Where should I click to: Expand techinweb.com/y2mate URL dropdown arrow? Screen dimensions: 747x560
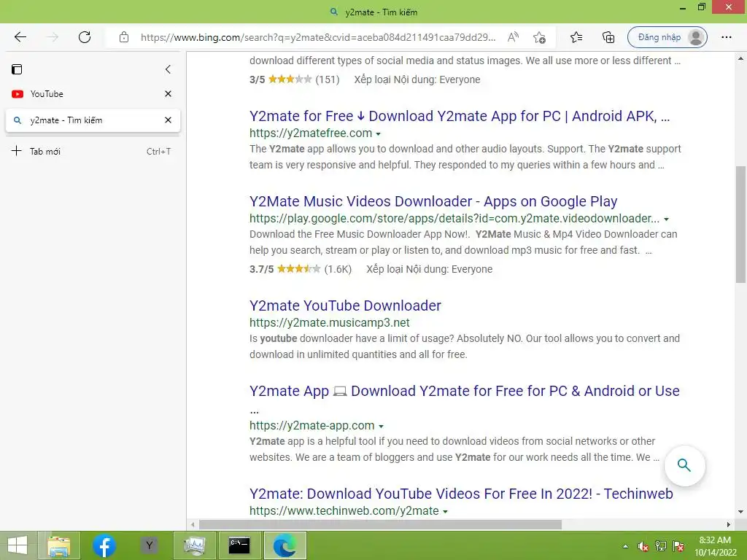[446, 511]
